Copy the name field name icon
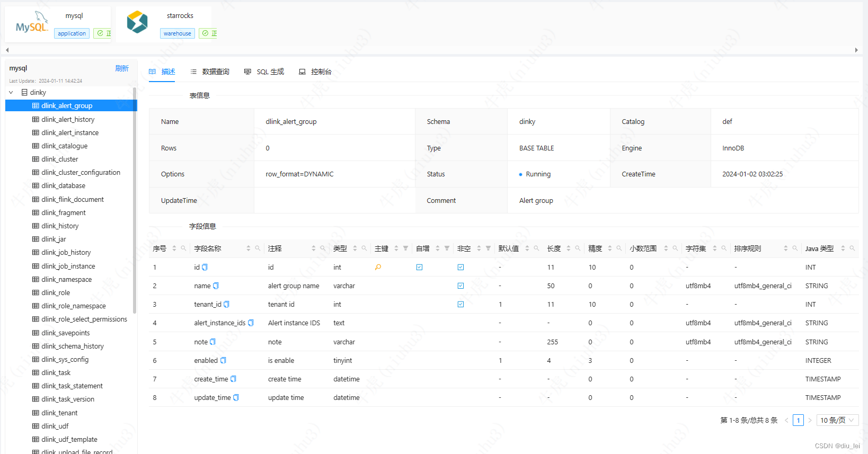The image size is (868, 454). click(x=216, y=286)
